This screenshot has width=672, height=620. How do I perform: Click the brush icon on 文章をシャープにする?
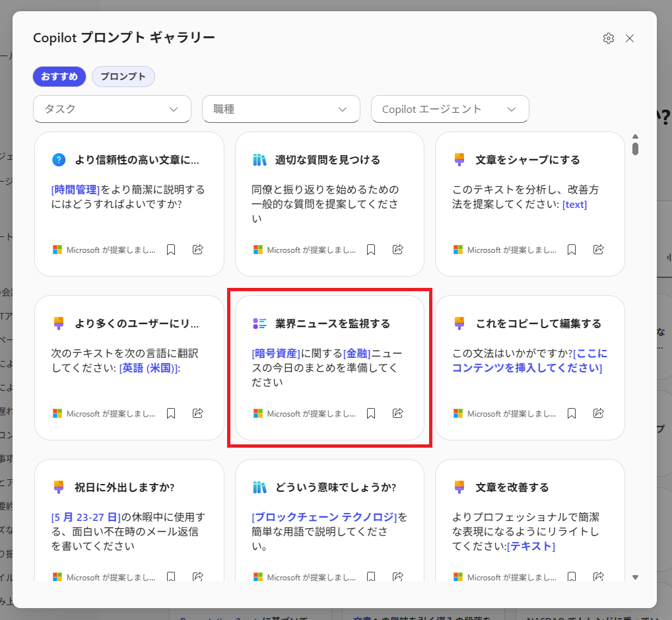[x=459, y=160]
